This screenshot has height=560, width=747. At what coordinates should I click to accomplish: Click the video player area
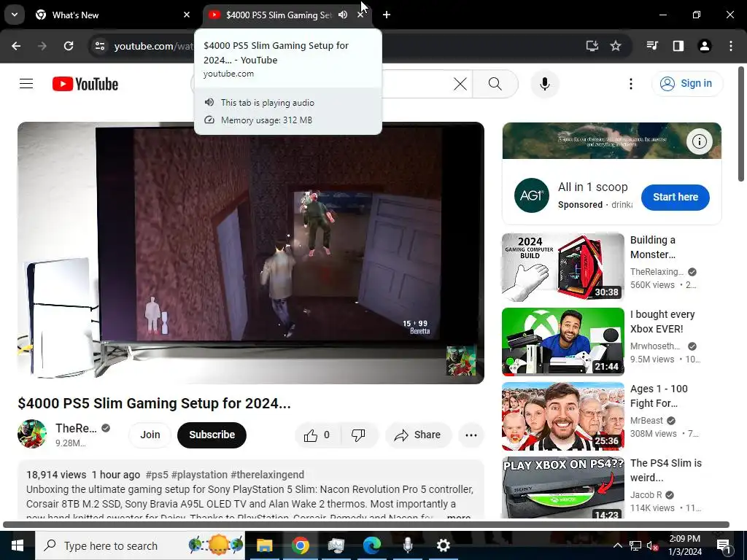click(x=251, y=253)
